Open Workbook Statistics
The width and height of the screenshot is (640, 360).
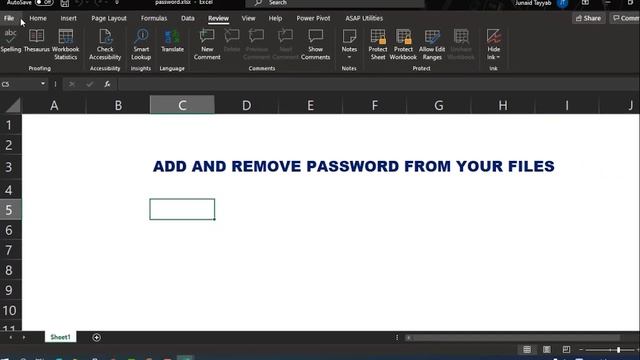coord(65,45)
